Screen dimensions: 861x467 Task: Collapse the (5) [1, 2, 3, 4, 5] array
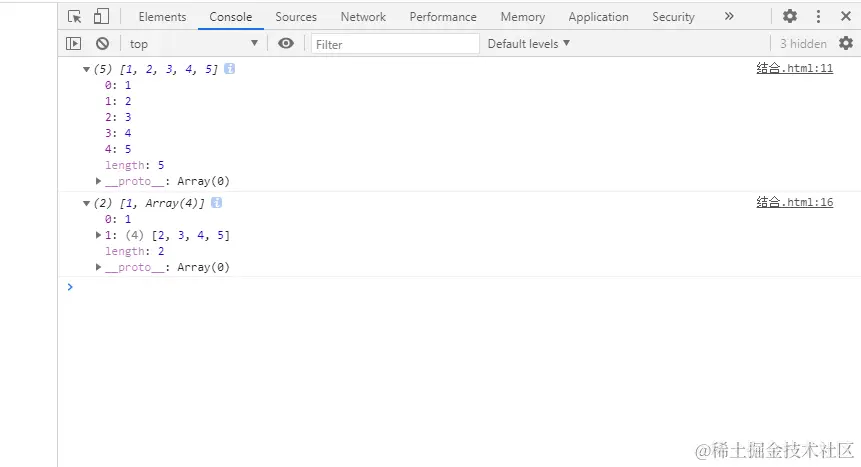click(86, 69)
